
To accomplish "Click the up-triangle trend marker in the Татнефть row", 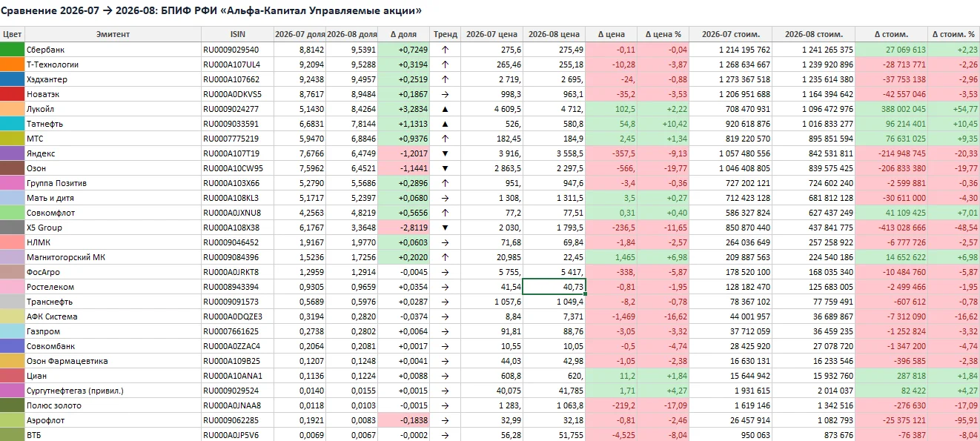I will pos(446,124).
